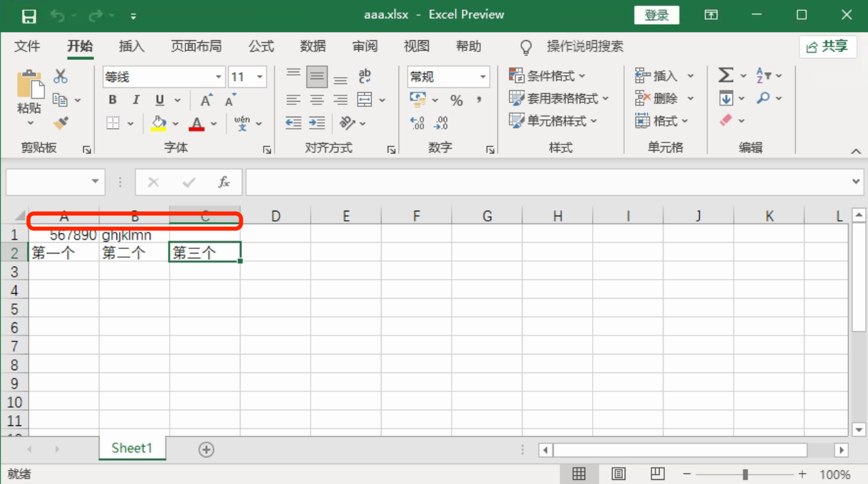Switch to Page Layout view
This screenshot has width=868, height=484.
click(619, 474)
